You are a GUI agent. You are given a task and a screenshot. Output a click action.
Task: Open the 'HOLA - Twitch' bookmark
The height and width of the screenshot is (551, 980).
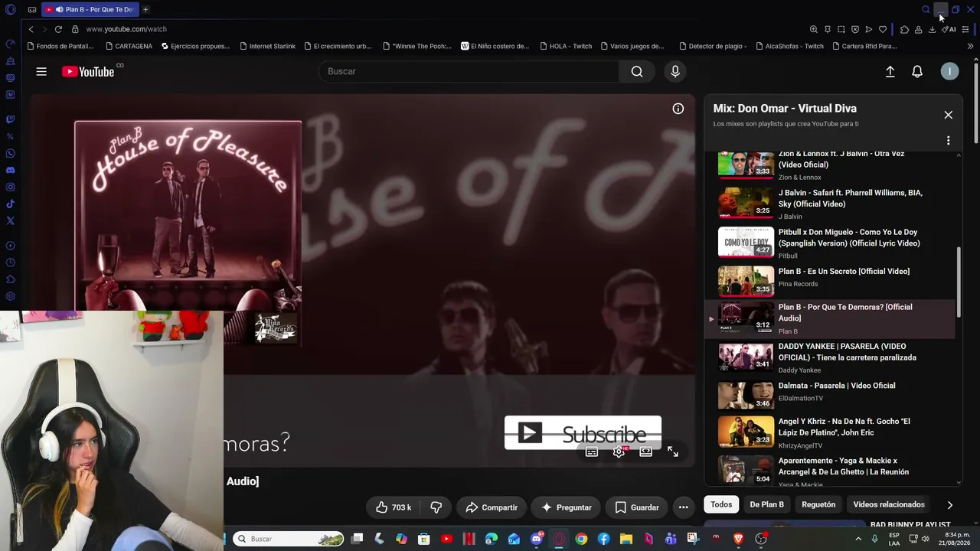[566, 46]
